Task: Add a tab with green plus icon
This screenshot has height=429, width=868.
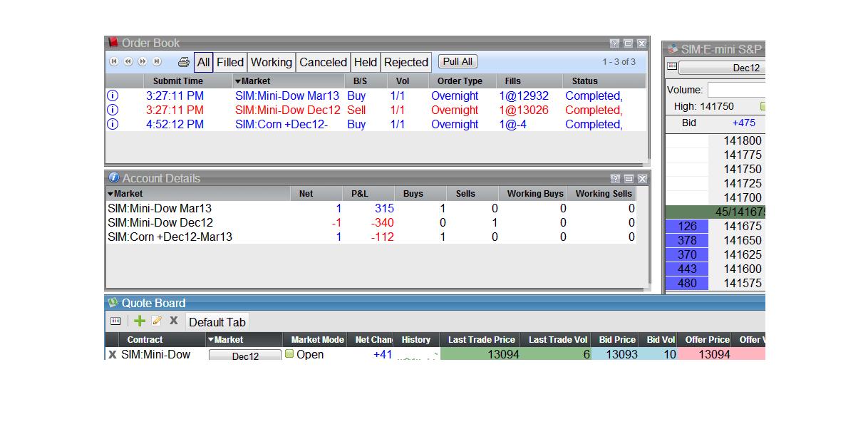Action: (x=140, y=321)
